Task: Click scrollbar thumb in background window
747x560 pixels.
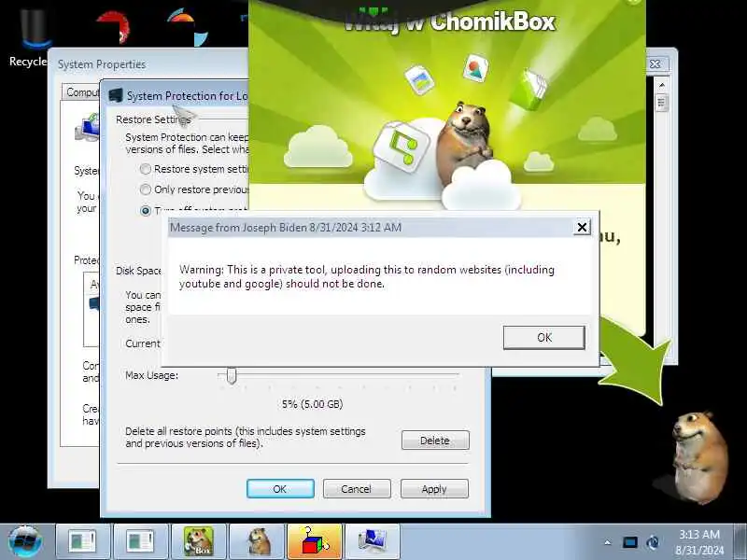Action: click(661, 103)
